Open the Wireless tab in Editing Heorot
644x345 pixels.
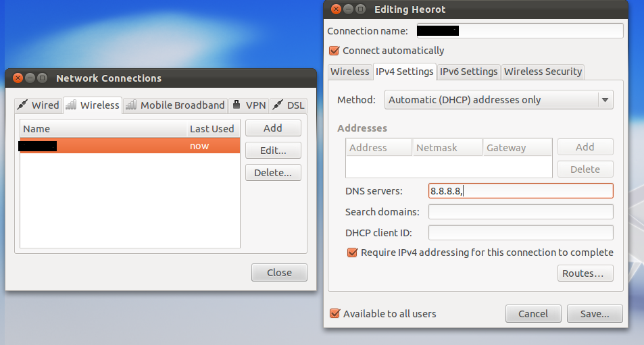(350, 72)
